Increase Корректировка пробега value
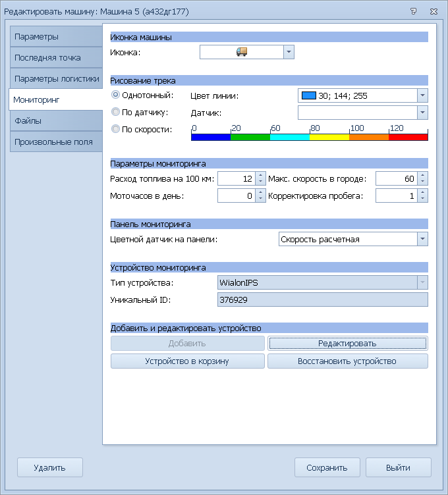 pyautogui.click(x=423, y=193)
